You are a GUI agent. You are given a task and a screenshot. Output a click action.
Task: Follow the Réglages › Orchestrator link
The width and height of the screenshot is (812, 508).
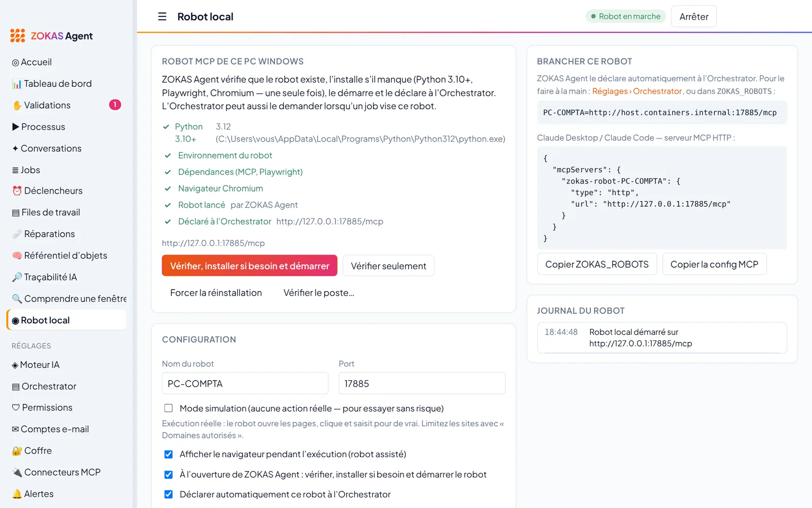click(637, 91)
